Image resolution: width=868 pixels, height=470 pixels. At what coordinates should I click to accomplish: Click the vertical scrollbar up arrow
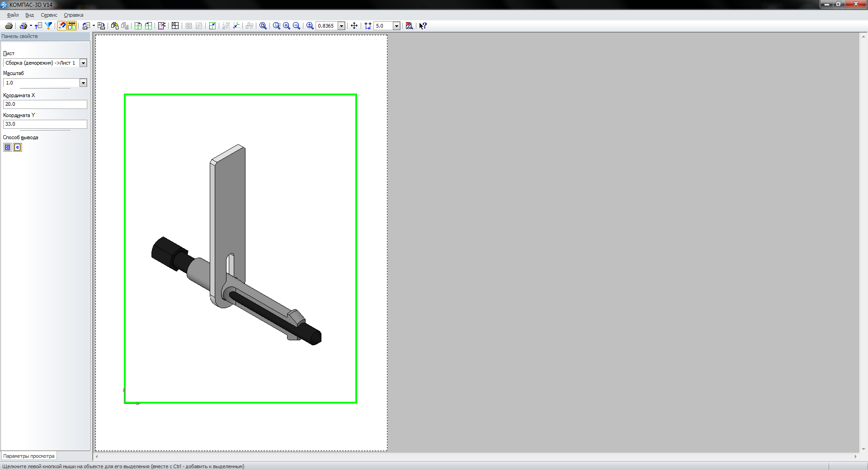point(863,36)
